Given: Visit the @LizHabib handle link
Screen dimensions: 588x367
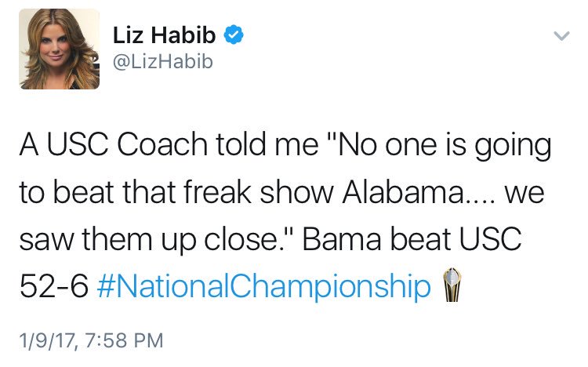Looking at the screenshot, I should pyautogui.click(x=163, y=61).
